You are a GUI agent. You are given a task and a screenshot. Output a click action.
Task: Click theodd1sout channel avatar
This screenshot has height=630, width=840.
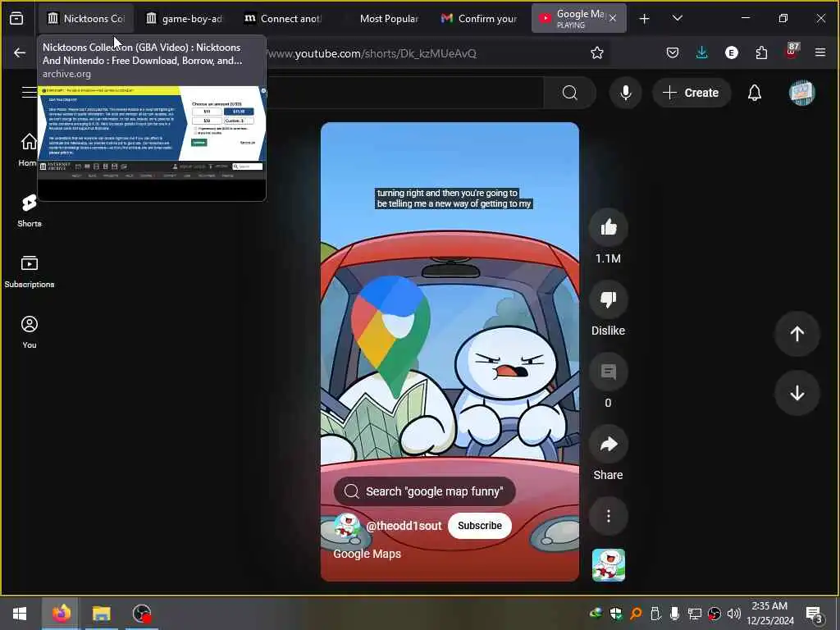[347, 526]
